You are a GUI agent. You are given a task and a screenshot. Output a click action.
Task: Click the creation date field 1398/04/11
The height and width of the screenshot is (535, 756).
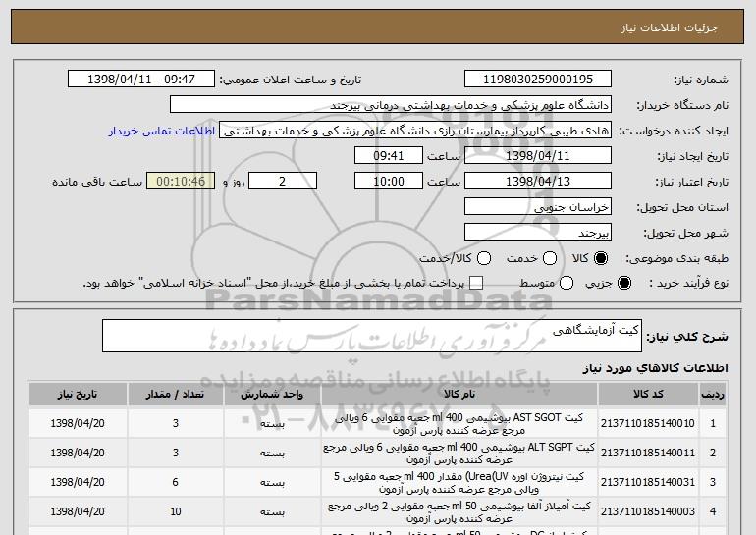pyautogui.click(x=538, y=156)
